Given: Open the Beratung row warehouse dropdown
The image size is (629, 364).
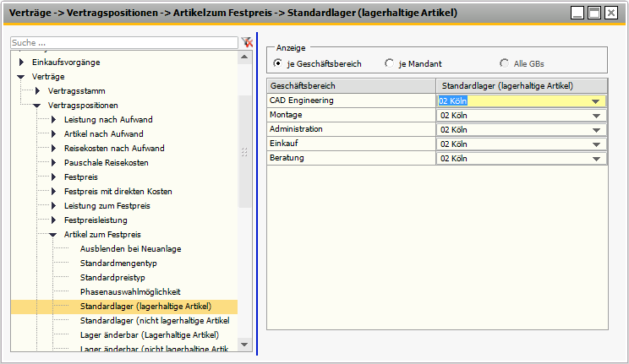Looking at the screenshot, I should [x=596, y=159].
